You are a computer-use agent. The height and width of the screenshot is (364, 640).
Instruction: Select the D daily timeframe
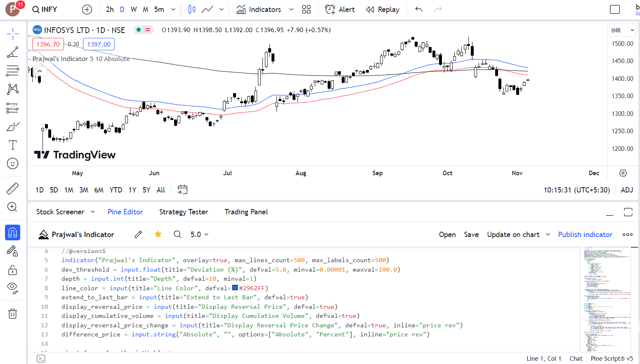(122, 9)
